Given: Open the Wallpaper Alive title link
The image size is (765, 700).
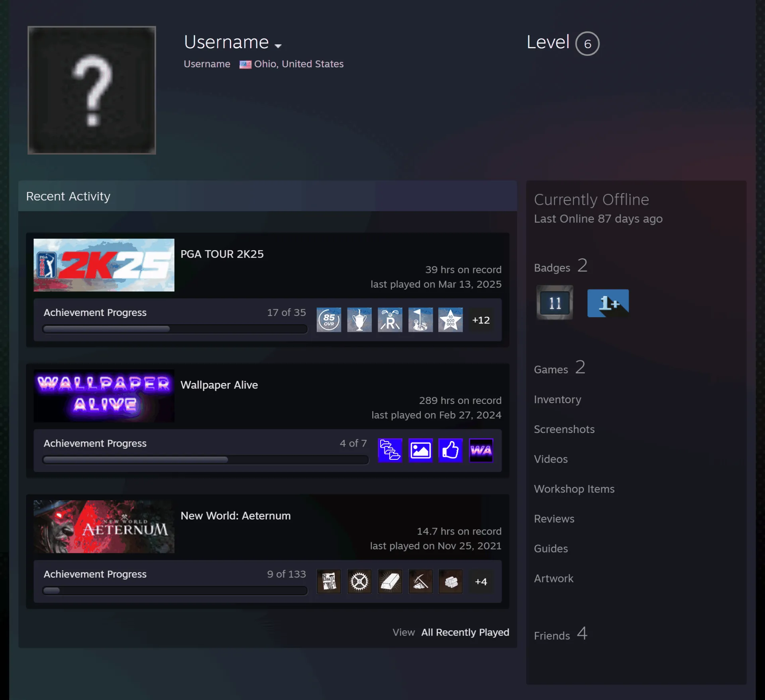Looking at the screenshot, I should [219, 385].
